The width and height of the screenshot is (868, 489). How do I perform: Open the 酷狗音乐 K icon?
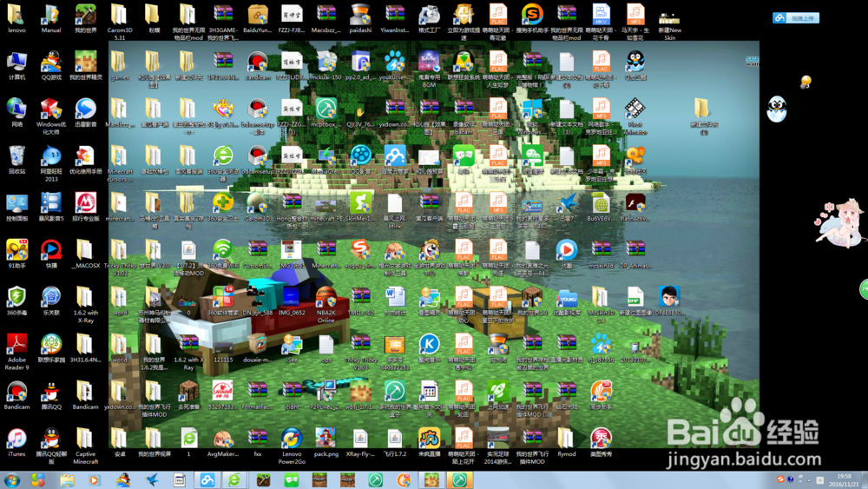pos(429,345)
